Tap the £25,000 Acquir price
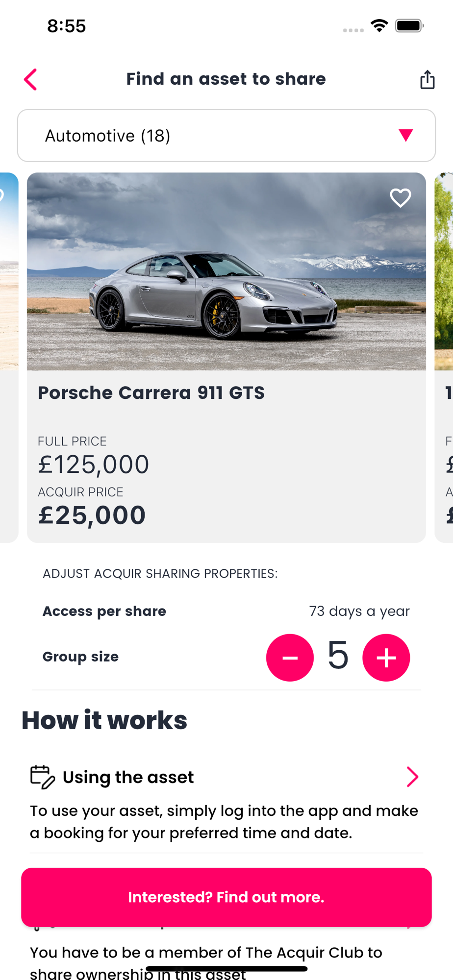 click(92, 515)
